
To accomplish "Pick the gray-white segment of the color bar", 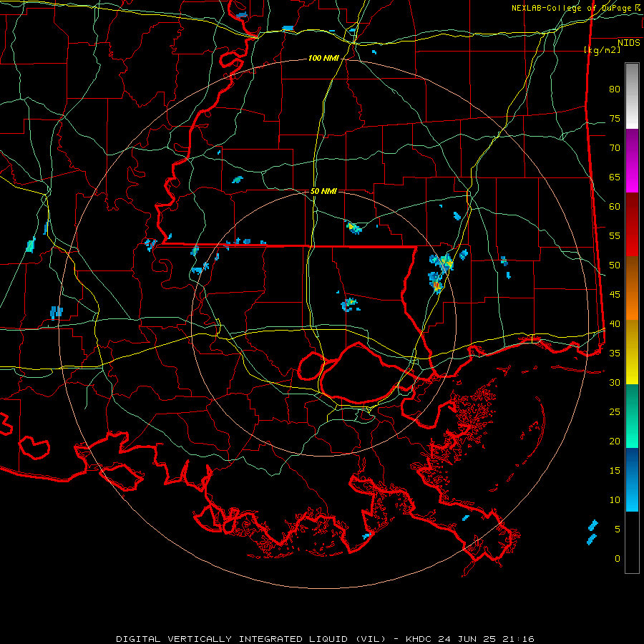I will (x=632, y=96).
